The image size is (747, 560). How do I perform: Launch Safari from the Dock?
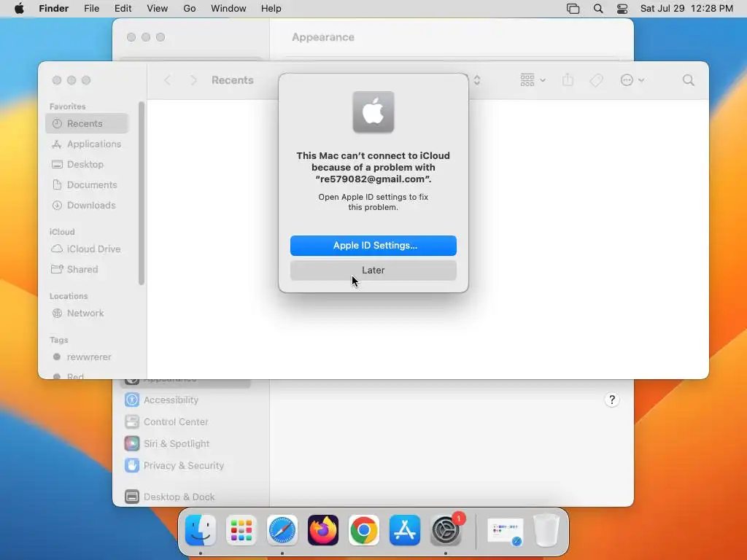282,530
